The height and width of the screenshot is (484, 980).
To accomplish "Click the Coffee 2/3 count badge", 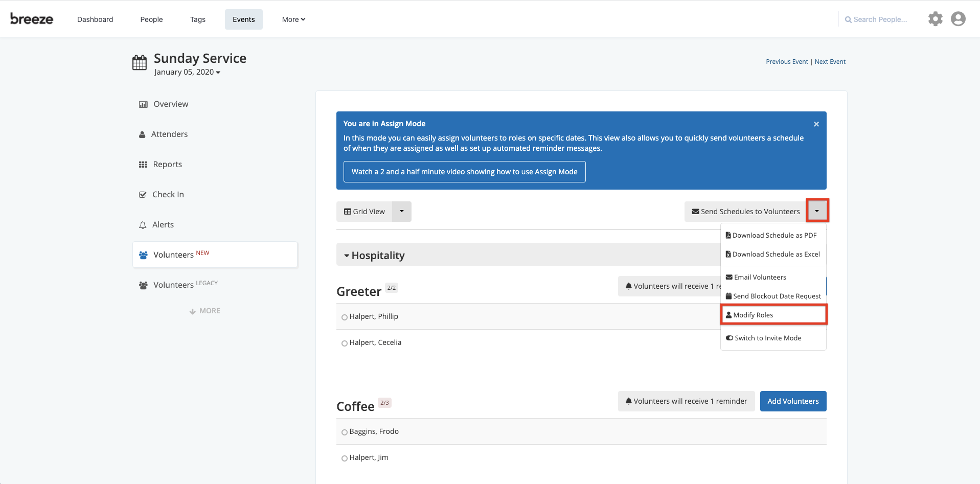I will 384,403.
